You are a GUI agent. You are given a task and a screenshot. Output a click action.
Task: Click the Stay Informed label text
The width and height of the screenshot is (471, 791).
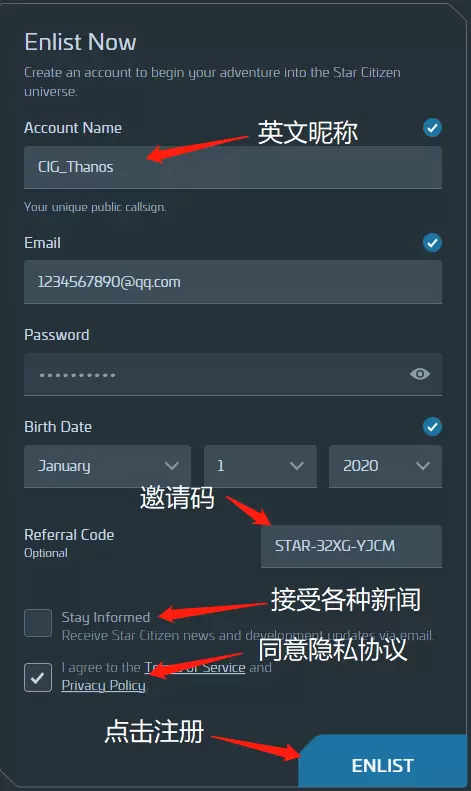click(106, 617)
